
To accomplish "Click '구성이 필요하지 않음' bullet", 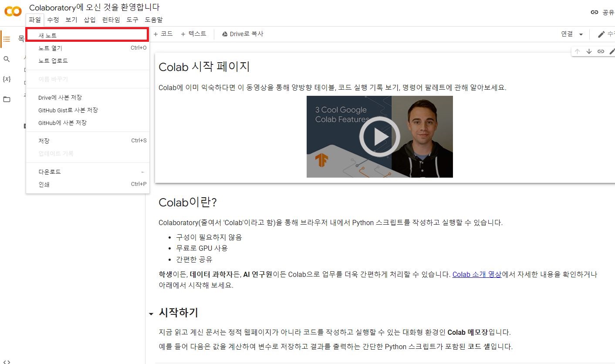I will [209, 237].
